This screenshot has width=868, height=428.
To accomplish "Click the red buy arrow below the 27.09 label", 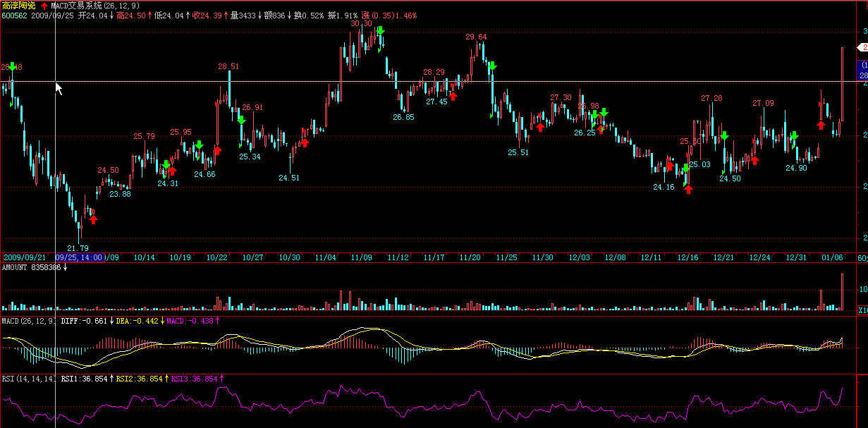I will (754, 160).
